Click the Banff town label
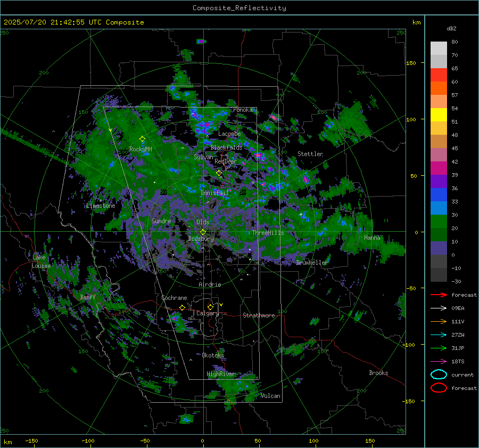479x448 pixels. (88, 297)
